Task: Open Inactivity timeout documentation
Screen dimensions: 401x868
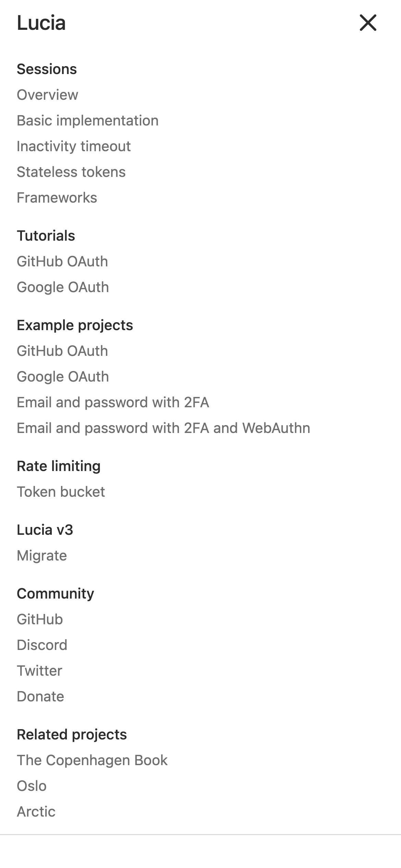Action: [x=74, y=146]
